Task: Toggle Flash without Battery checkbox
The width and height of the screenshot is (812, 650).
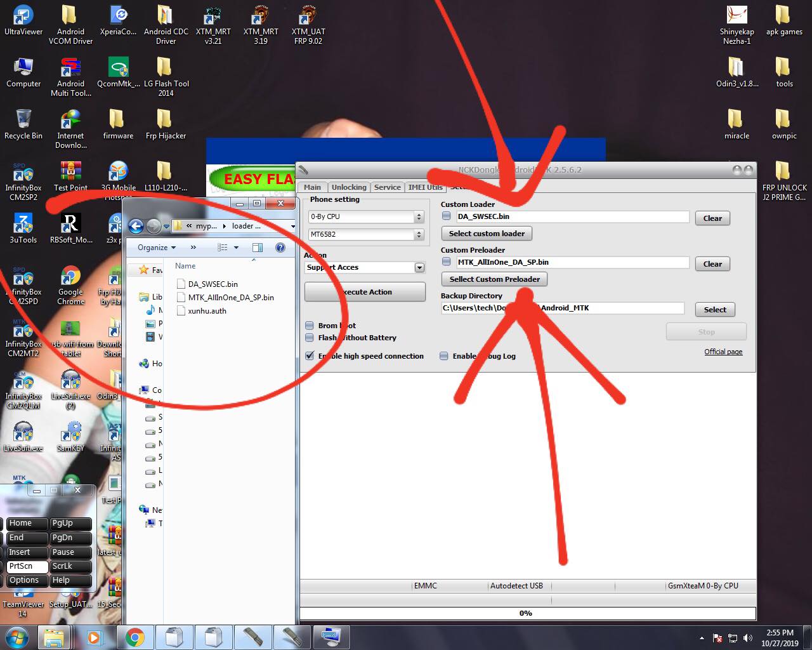Action: click(310, 338)
